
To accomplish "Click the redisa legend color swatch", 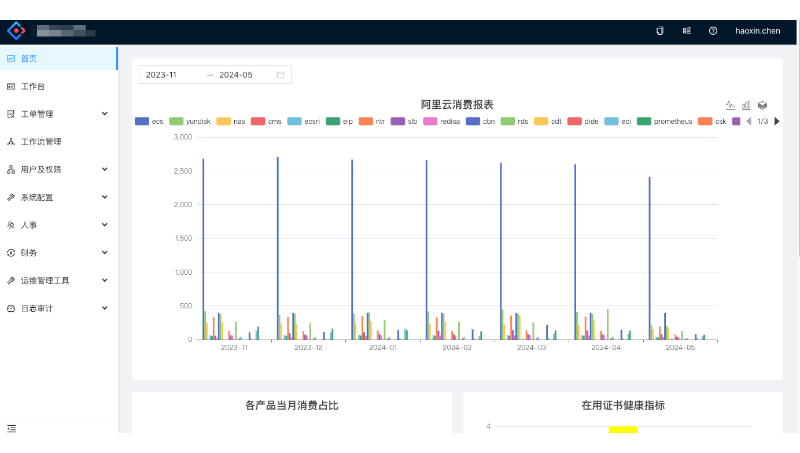I will coord(430,121).
